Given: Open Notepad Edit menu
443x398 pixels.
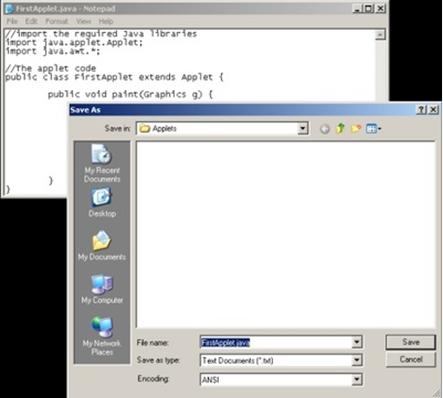Looking at the screenshot, I should click(31, 21).
